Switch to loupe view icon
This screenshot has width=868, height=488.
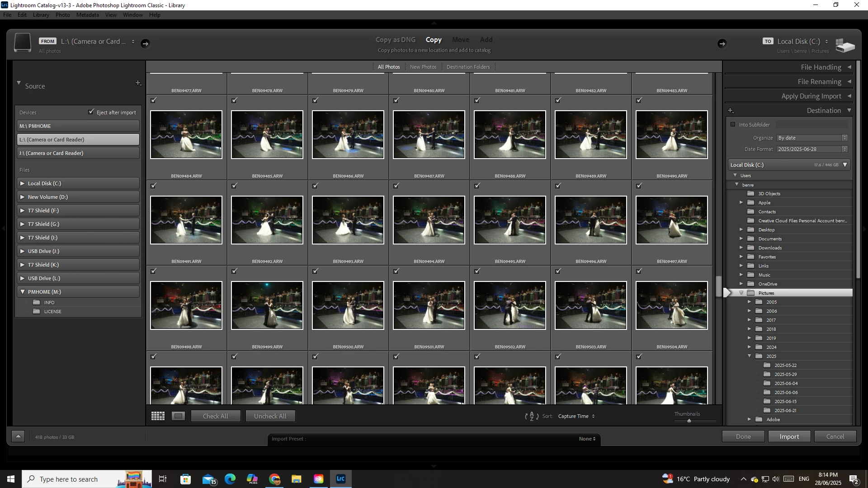point(178,416)
